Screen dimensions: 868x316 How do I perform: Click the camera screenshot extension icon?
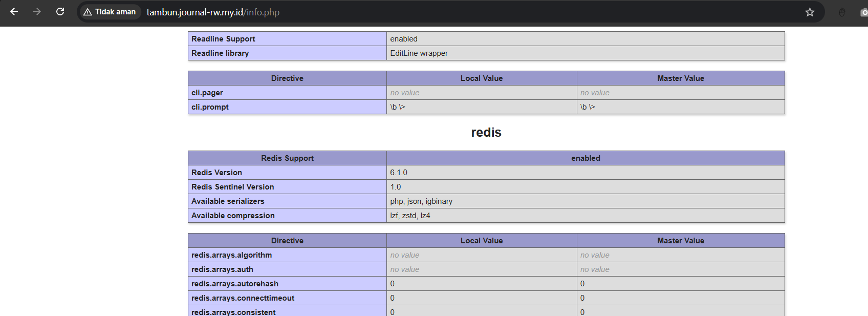(864, 12)
